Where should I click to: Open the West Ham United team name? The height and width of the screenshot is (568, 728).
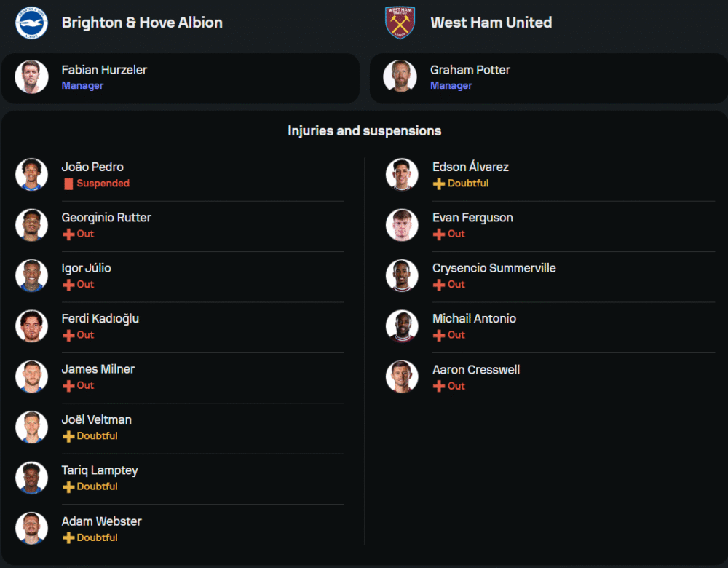click(491, 23)
